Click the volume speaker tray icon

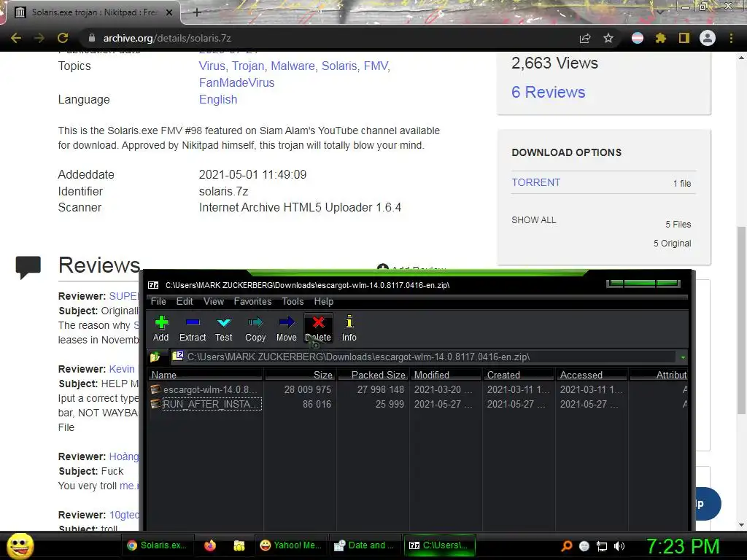click(x=619, y=546)
